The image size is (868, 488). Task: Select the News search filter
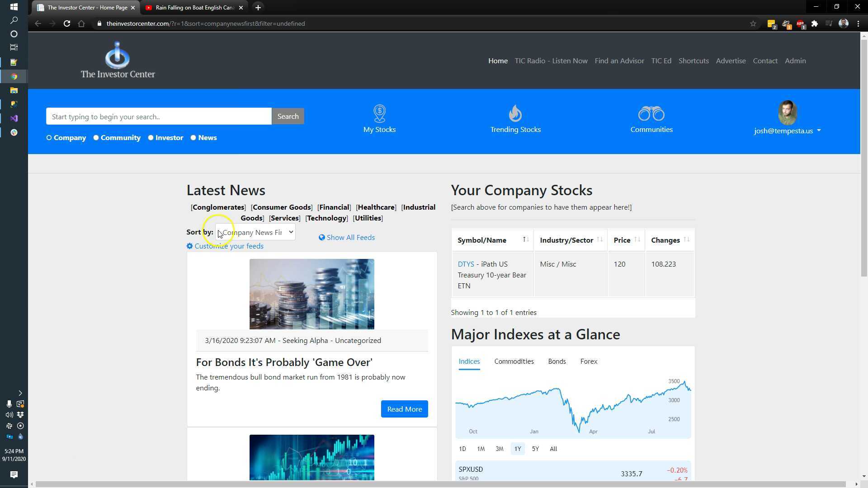point(193,137)
